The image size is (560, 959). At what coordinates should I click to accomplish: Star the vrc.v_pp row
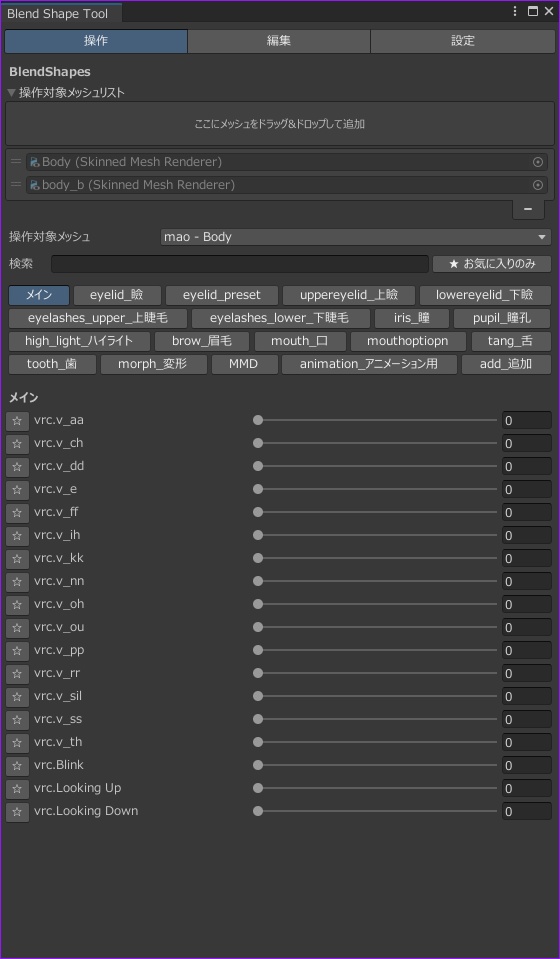coord(17,651)
